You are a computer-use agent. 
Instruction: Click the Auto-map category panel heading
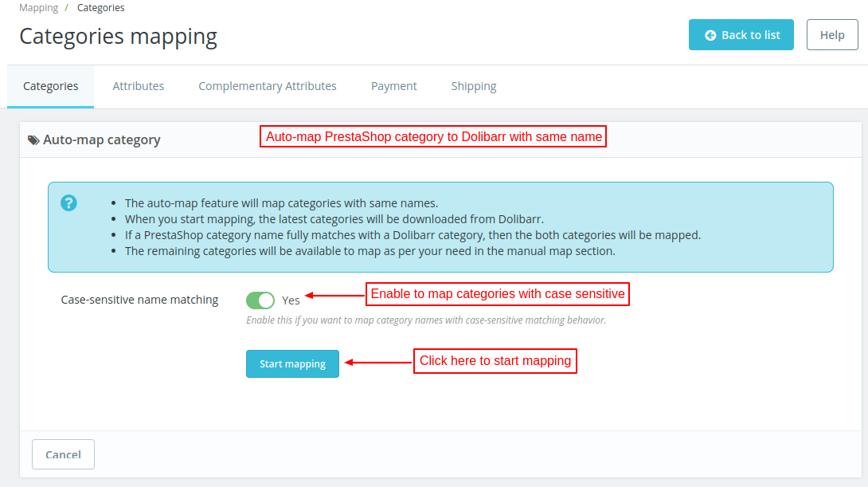pyautogui.click(x=101, y=139)
